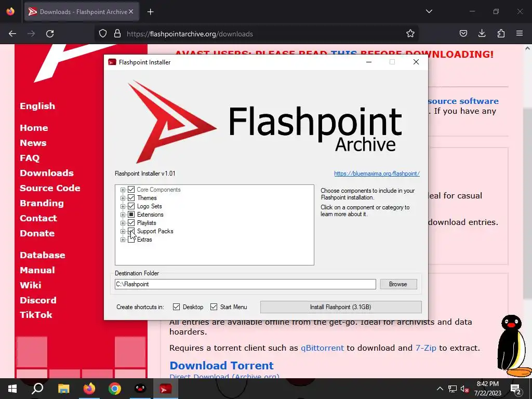532x399 pixels.
Task: Select the Downloads - Flashpoint Archive tab
Action: pyautogui.click(x=82, y=12)
